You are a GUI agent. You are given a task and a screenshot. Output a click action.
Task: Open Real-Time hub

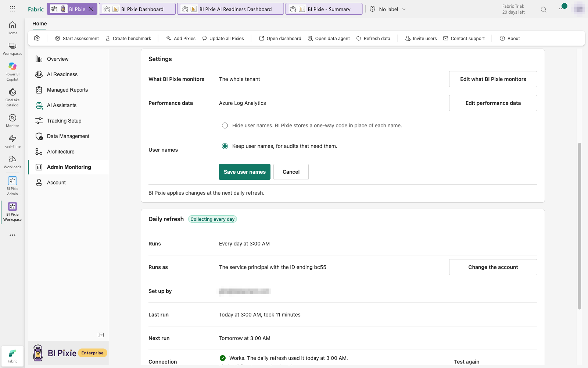coord(12,141)
